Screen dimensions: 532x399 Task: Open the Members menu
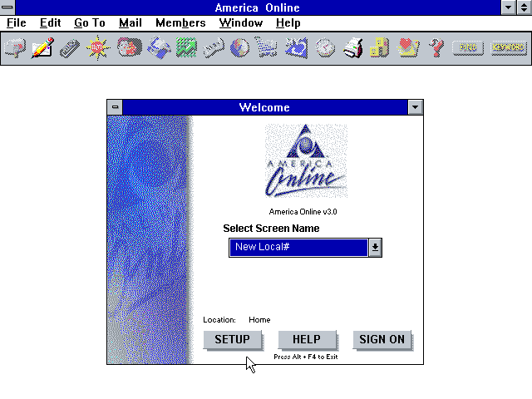tap(180, 22)
